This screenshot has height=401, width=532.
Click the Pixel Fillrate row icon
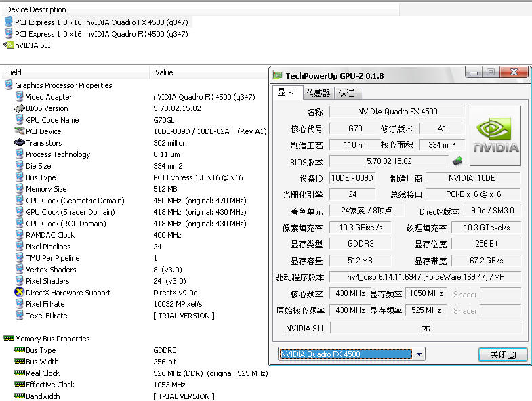20,304
